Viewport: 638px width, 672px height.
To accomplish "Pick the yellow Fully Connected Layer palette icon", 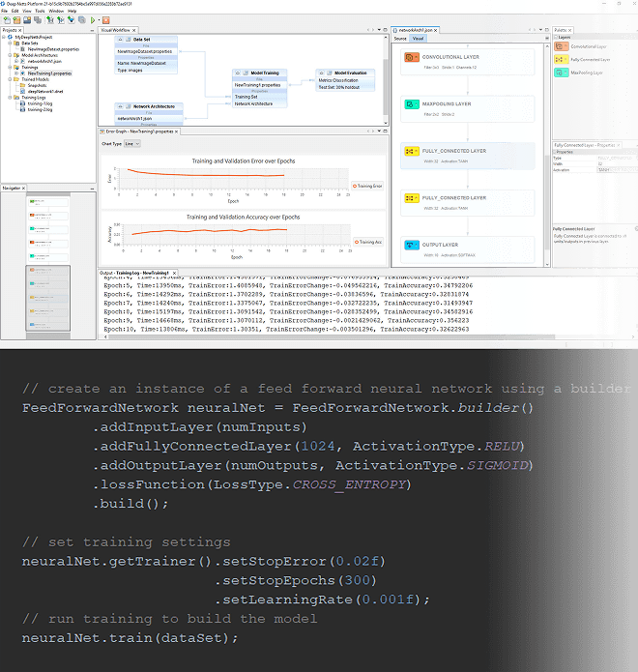I will point(562,59).
